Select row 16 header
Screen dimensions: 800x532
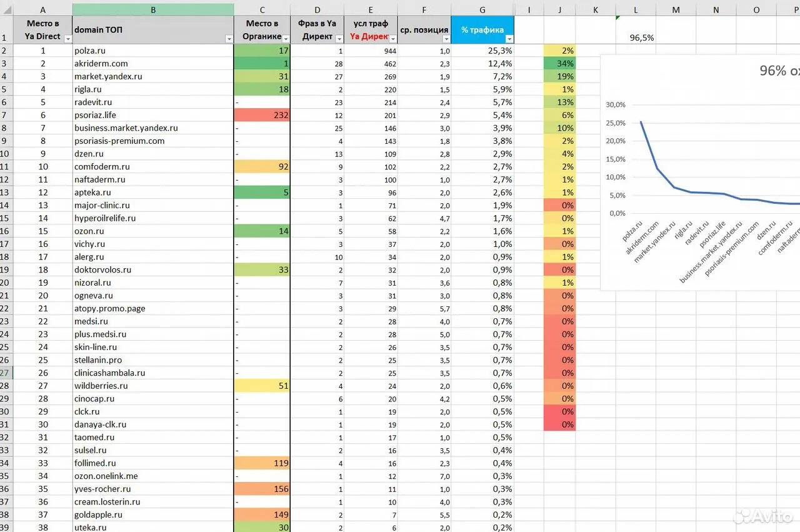[x=6, y=231]
